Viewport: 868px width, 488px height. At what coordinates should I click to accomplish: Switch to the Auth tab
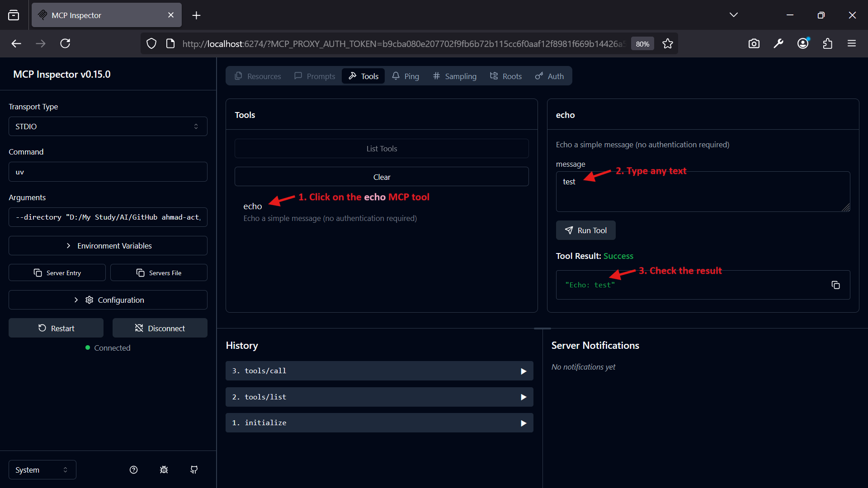click(x=549, y=76)
